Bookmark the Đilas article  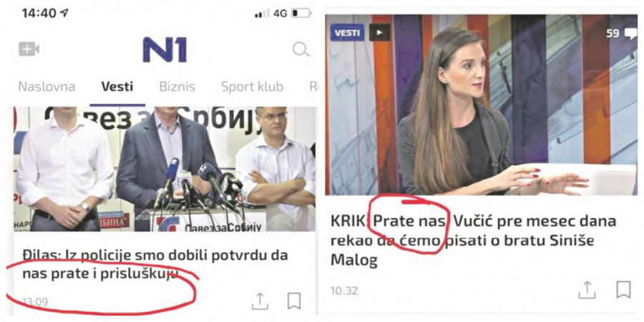tap(294, 301)
